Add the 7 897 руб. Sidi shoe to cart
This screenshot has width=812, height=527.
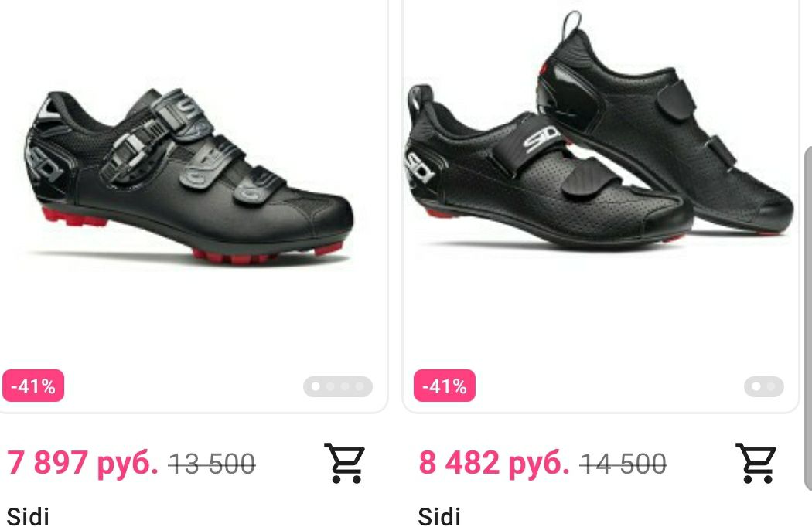[344, 463]
